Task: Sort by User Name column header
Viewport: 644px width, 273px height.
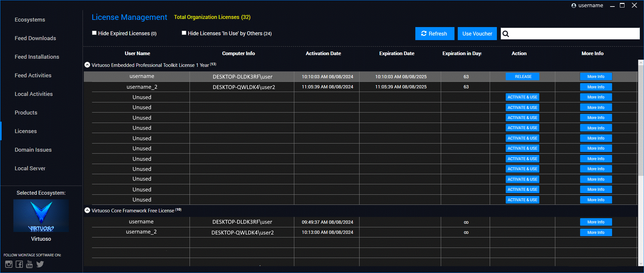Action: pos(137,53)
